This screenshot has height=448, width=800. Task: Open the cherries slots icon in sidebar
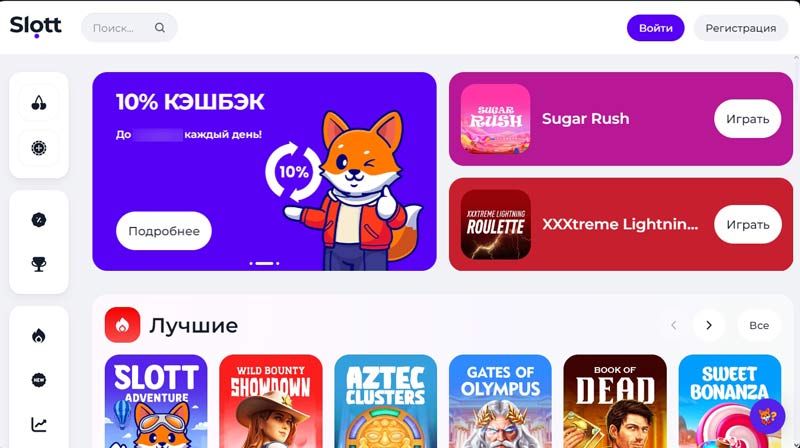[x=39, y=104]
